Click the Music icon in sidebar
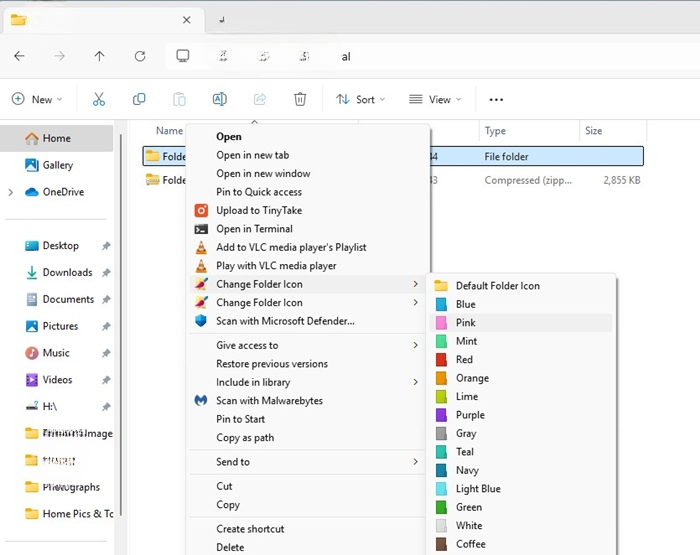 32,353
